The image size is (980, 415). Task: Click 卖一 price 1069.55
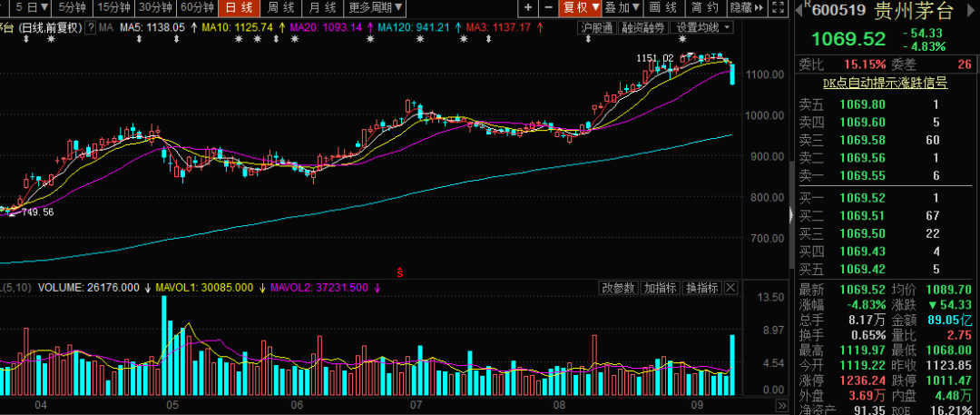coord(862,176)
